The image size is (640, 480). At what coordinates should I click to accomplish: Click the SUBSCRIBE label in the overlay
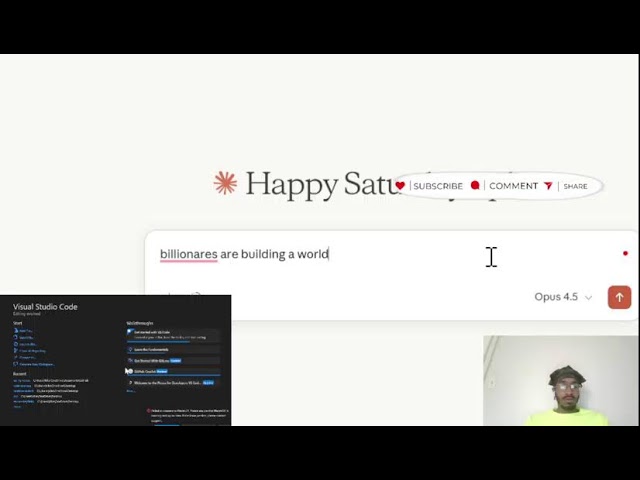coord(437,186)
